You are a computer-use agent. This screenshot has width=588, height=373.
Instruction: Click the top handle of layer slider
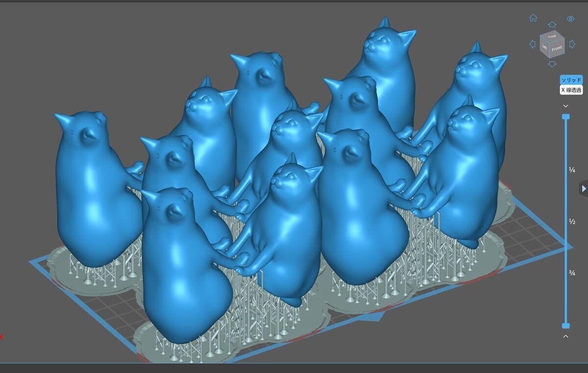coord(566,117)
